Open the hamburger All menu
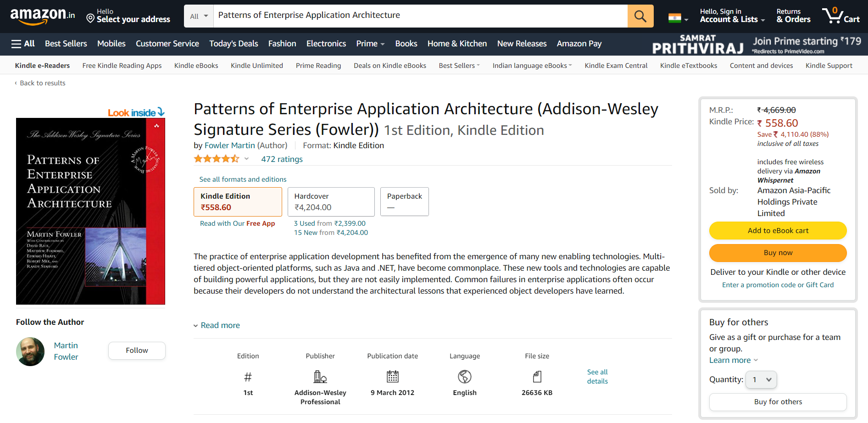The width and height of the screenshot is (868, 423). pos(23,44)
